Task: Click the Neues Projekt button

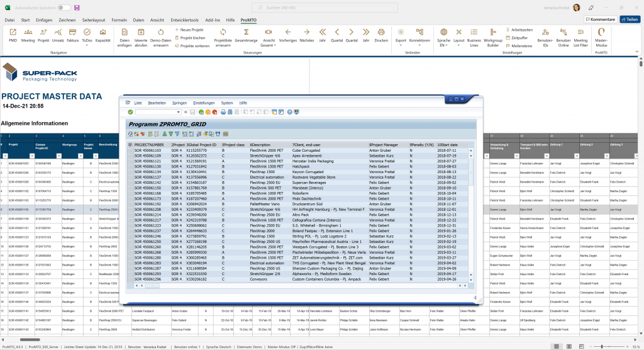Action: click(x=191, y=30)
